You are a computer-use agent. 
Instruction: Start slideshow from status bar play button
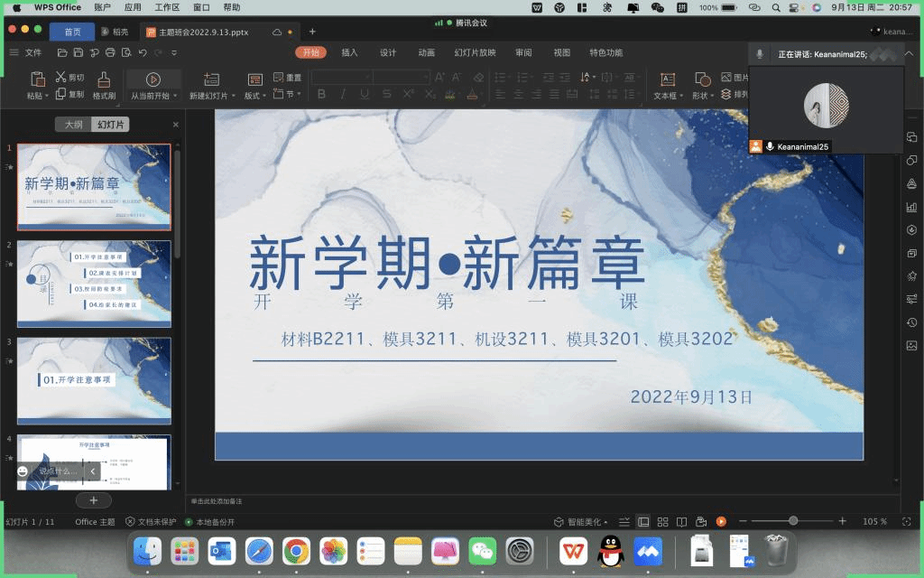(721, 522)
